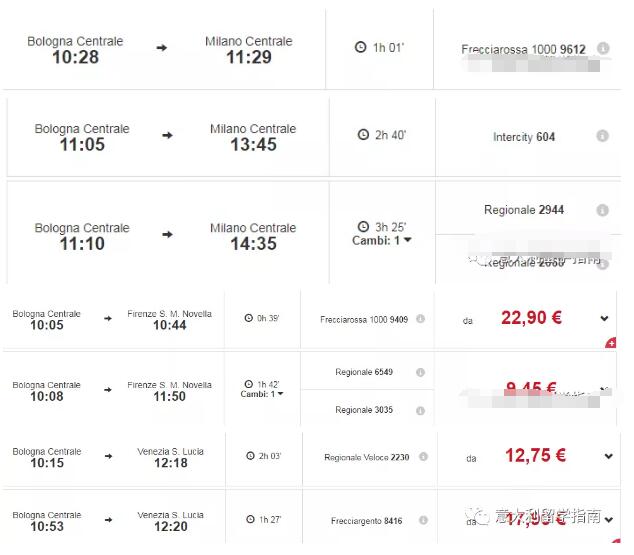The width and height of the screenshot is (634, 555).
Task: Open info icon for Frecciarossa 1000 9612
Action: click(603, 48)
